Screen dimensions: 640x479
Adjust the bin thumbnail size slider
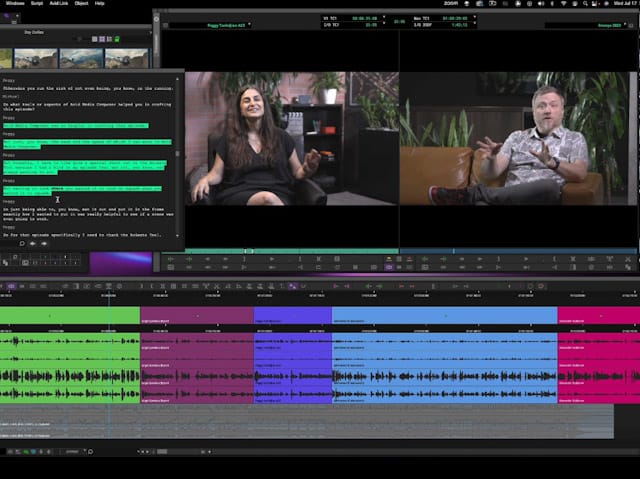point(82,39)
